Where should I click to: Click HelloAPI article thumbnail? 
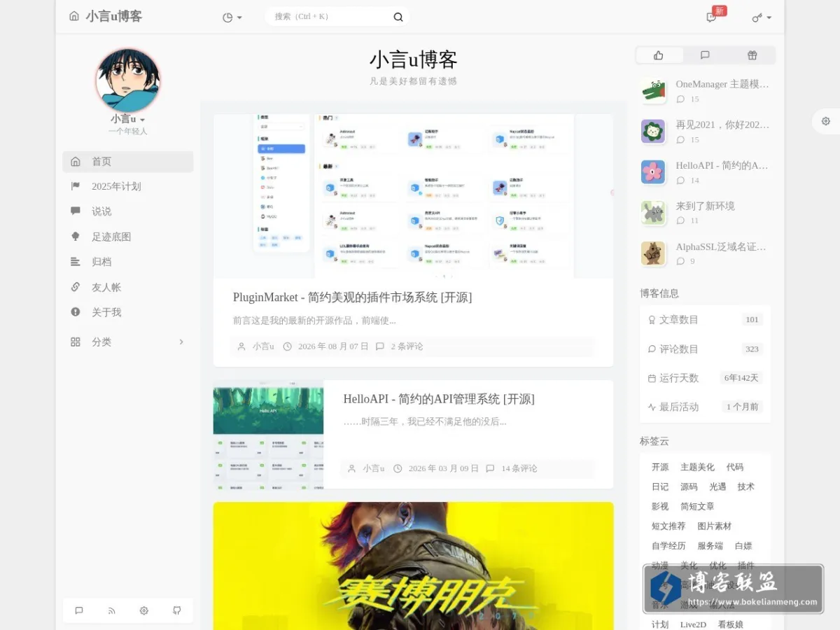[268, 434]
